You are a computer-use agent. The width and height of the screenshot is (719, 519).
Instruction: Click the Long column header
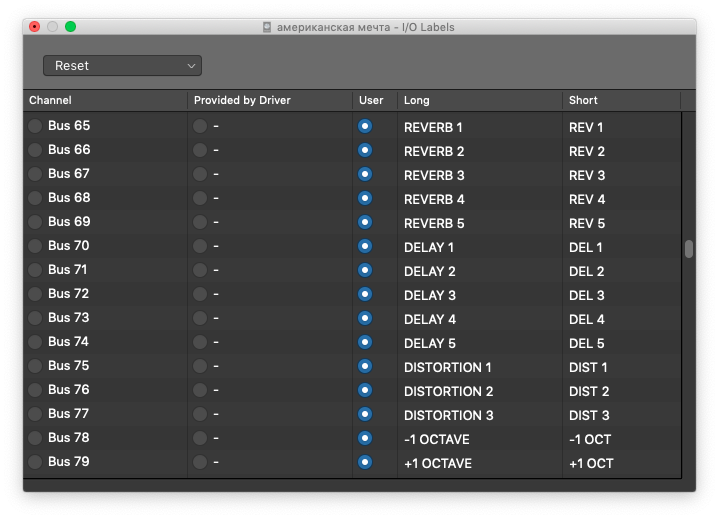click(x=417, y=100)
